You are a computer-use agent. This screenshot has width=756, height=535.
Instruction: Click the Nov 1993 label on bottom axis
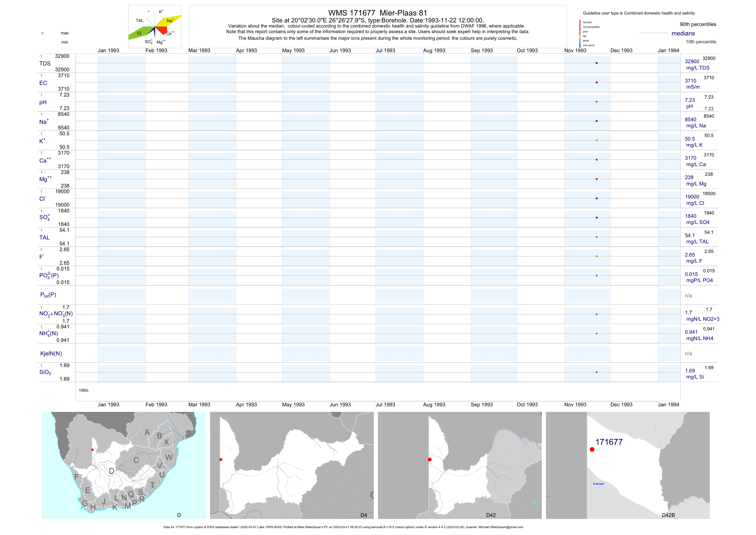tap(575, 405)
